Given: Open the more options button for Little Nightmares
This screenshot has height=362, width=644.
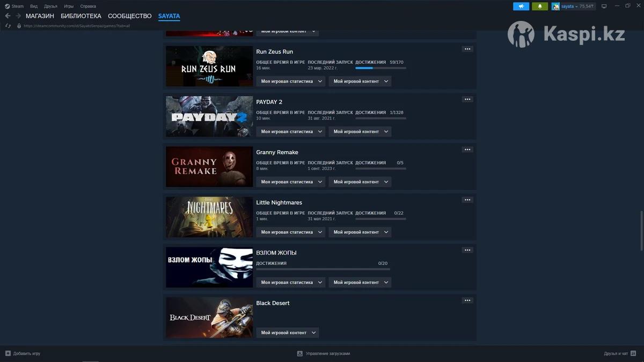Looking at the screenshot, I should [467, 200].
